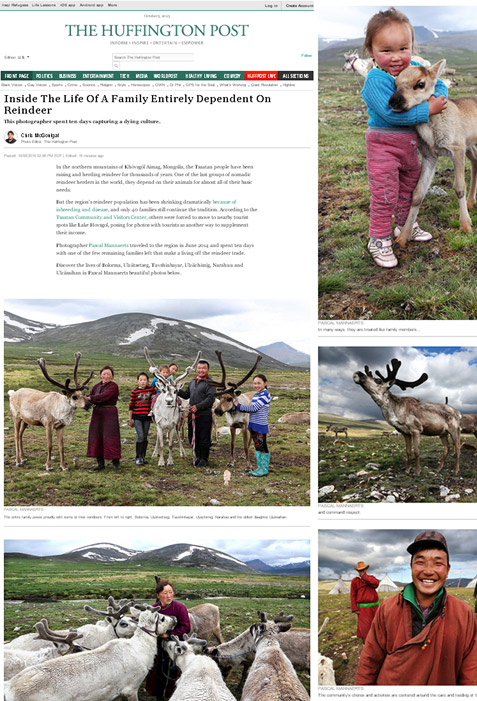This screenshot has width=477, height=701.
Task: Open the Edition U.S. dropdown
Action: (x=17, y=57)
